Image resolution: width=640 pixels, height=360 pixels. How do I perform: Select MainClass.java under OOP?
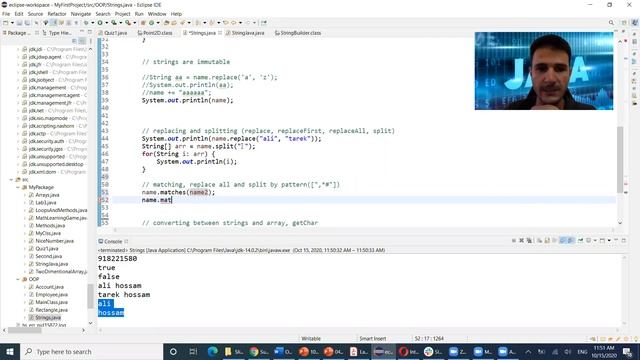51,302
